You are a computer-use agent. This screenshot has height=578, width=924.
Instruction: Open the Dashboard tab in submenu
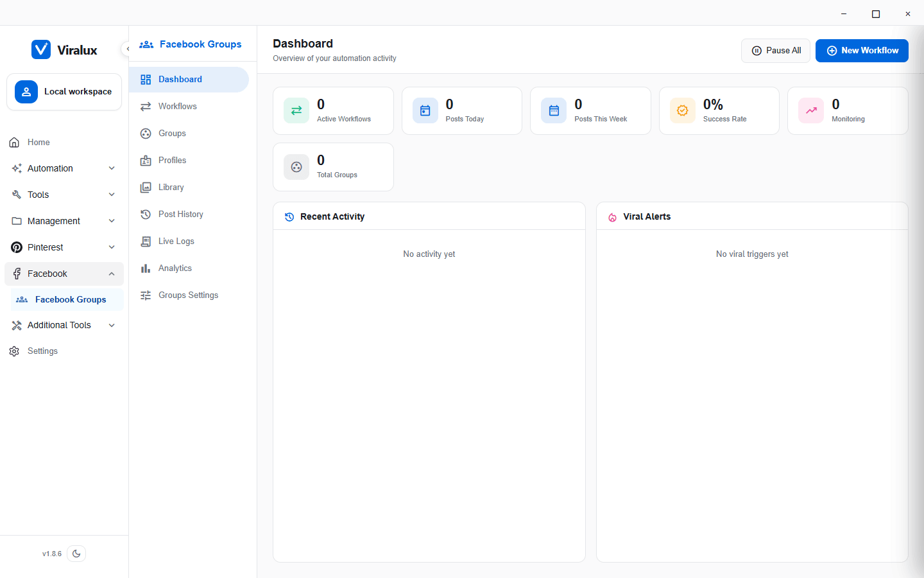tap(189, 80)
